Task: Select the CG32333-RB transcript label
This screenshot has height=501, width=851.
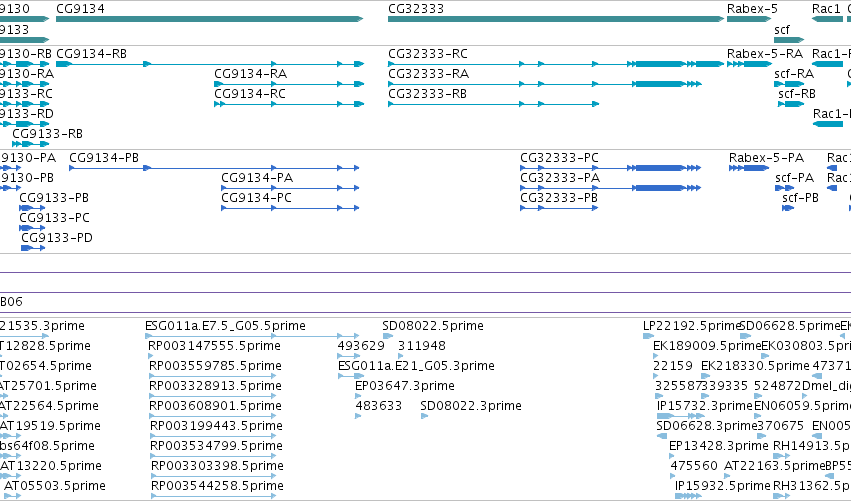Action: [x=428, y=94]
